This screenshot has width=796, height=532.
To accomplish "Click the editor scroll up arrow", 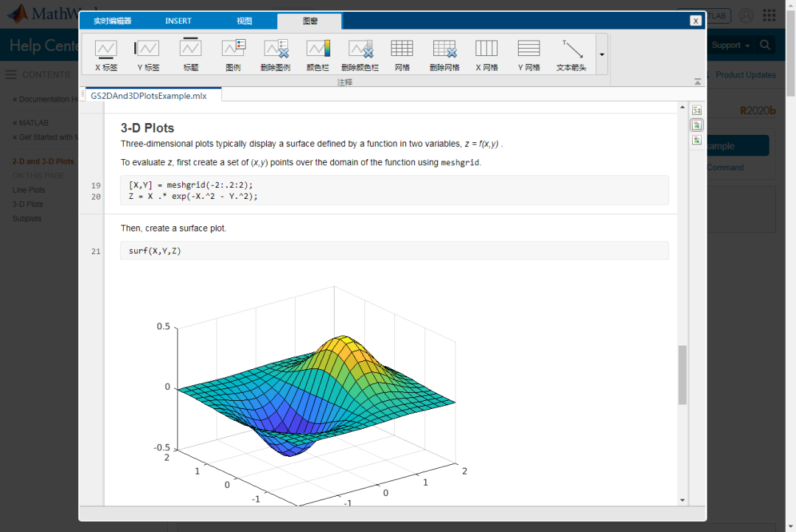I will (x=682, y=107).
